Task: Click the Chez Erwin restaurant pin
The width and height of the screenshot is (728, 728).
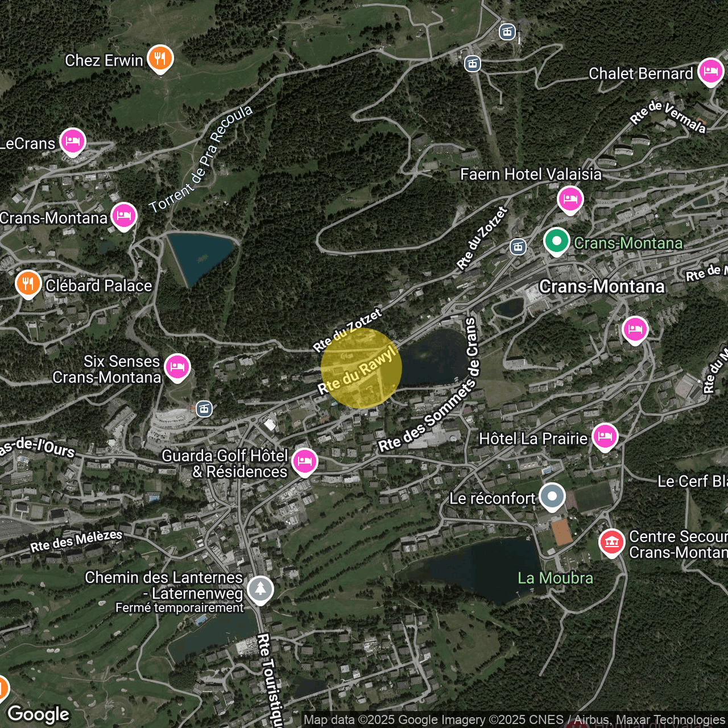Action: coord(160,58)
